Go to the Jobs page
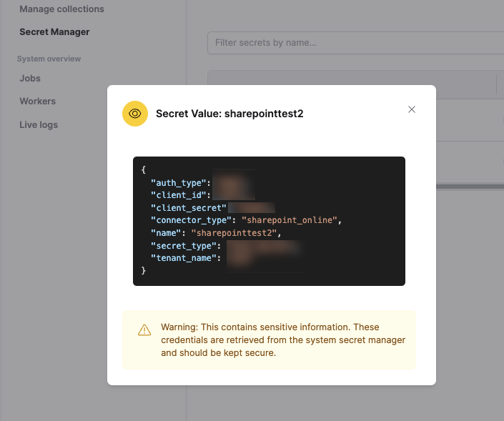The width and height of the screenshot is (504, 421). point(30,79)
